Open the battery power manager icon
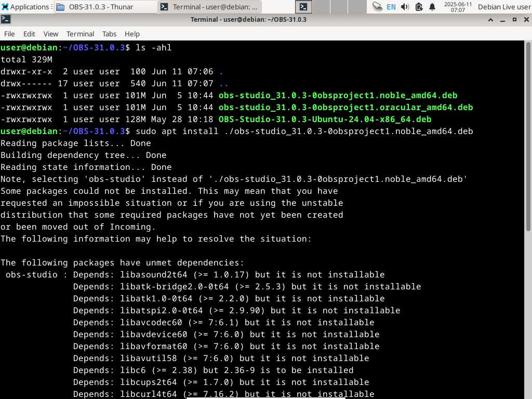This screenshot has height=399, width=532. (x=419, y=7)
